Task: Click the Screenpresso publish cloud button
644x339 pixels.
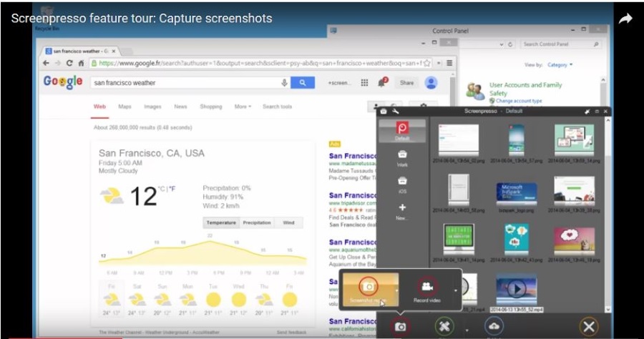Action: coord(494,326)
